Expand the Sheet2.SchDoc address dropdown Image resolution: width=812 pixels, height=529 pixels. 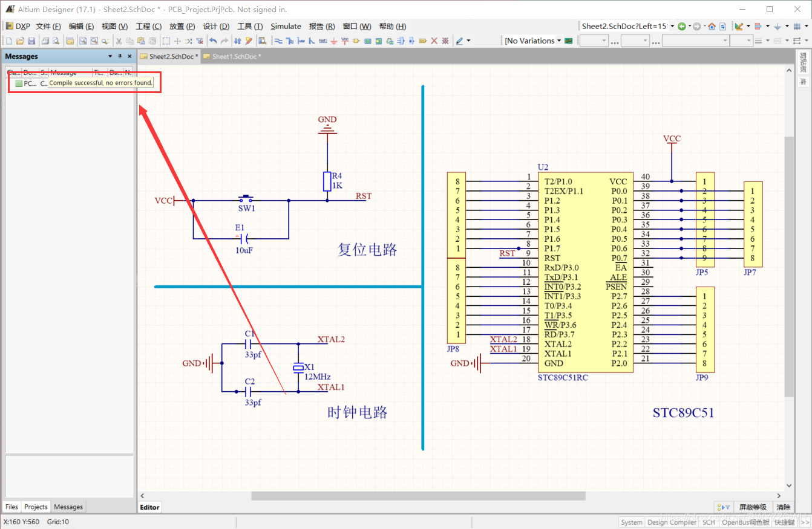pos(672,26)
